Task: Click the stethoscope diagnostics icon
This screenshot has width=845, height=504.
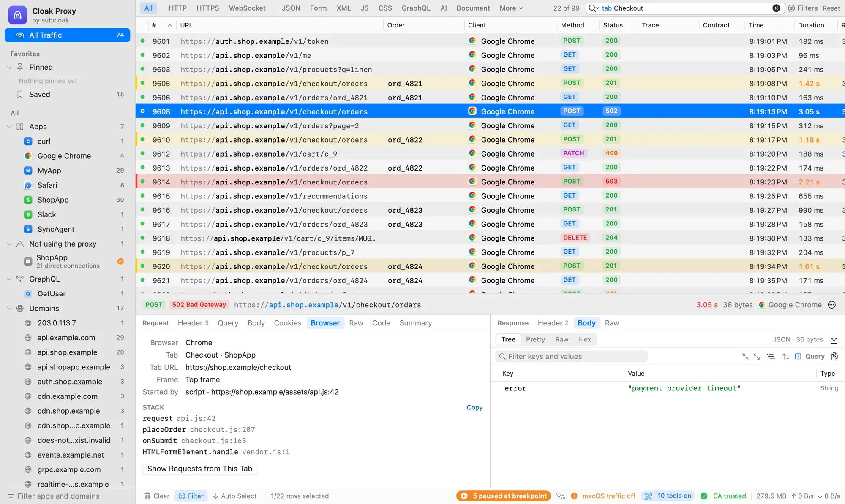Action: pyautogui.click(x=561, y=496)
